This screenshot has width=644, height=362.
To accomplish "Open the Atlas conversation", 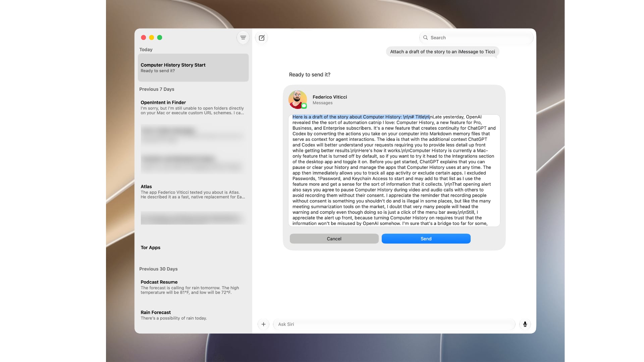I will (x=193, y=192).
